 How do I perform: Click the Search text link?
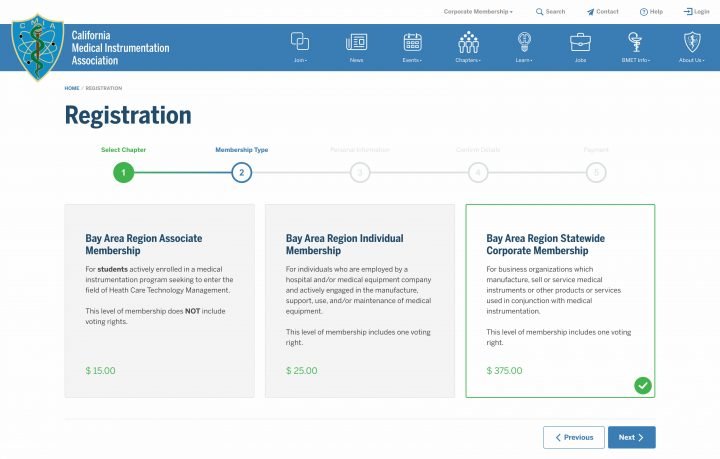tap(555, 11)
